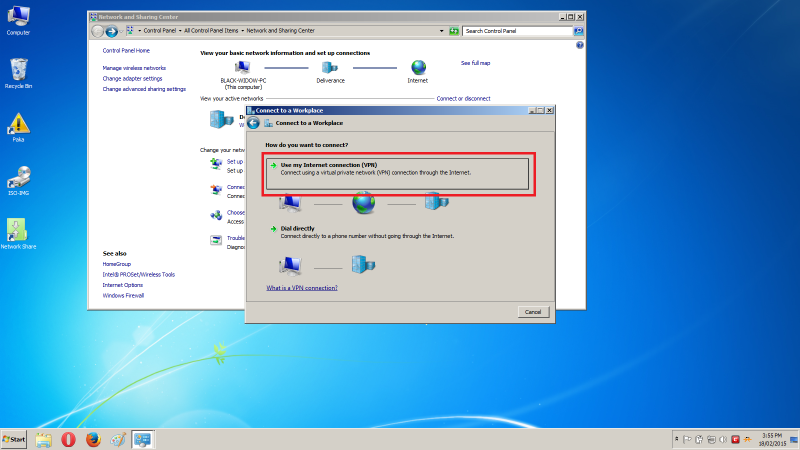Open Network Share desktop shortcut
Viewport: 800px width, 450px height.
[x=18, y=231]
